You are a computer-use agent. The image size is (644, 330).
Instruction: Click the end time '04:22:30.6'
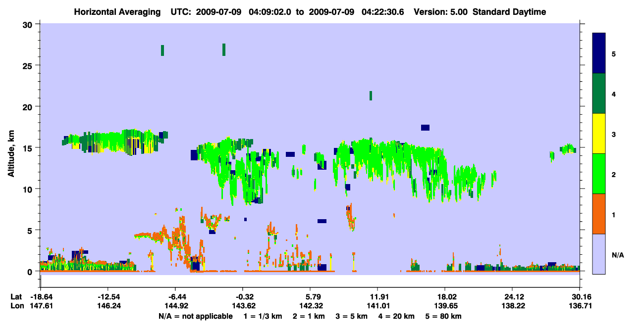(383, 12)
